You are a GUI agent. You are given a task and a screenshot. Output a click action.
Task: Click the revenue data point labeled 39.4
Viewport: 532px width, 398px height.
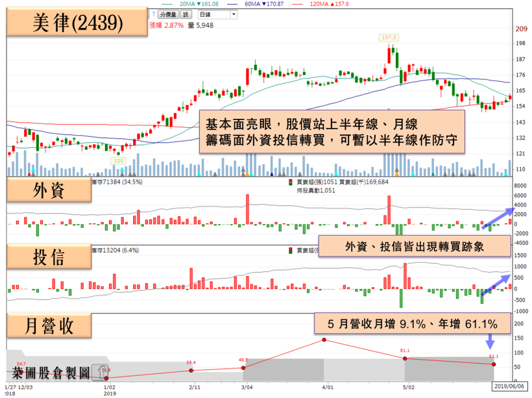(191, 371)
